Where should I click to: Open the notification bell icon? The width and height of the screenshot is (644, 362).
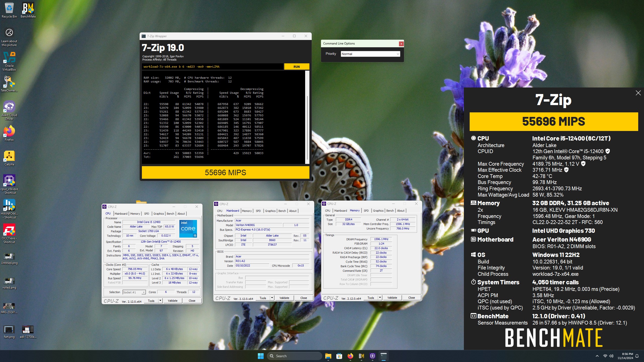[637, 356]
